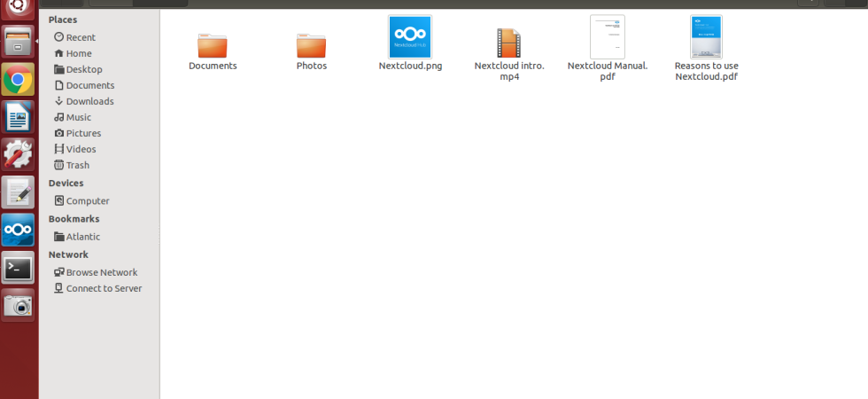The height and width of the screenshot is (399, 868).
Task: Launch Google Chrome from the dock
Action: 19,79
